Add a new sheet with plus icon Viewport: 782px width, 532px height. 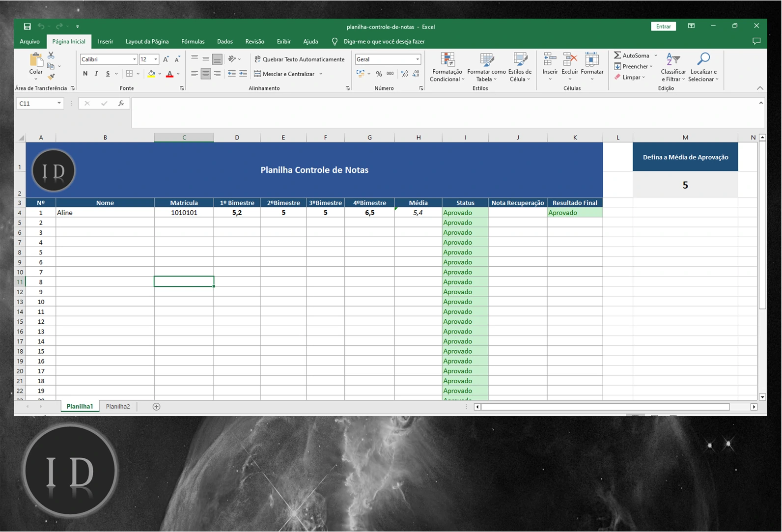pyautogui.click(x=156, y=407)
